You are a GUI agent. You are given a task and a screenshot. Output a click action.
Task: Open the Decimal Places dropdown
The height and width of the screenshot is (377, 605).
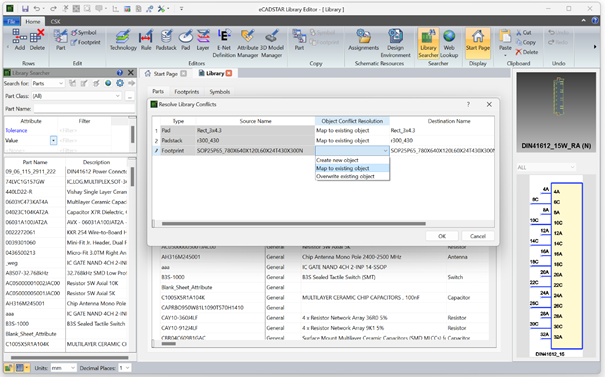tap(124, 368)
